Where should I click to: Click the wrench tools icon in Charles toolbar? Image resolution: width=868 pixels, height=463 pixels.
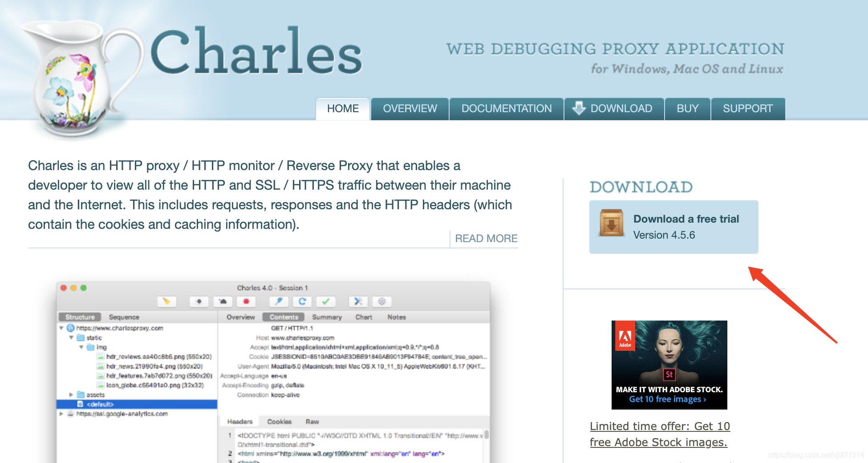click(358, 301)
